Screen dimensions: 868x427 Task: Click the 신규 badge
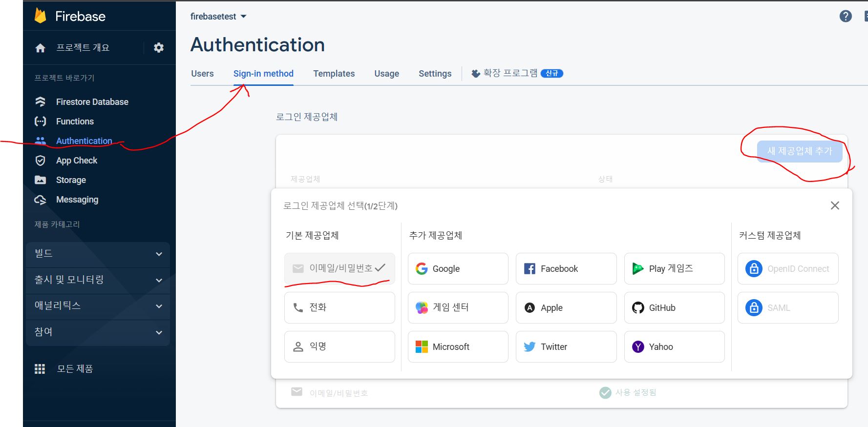pos(552,74)
